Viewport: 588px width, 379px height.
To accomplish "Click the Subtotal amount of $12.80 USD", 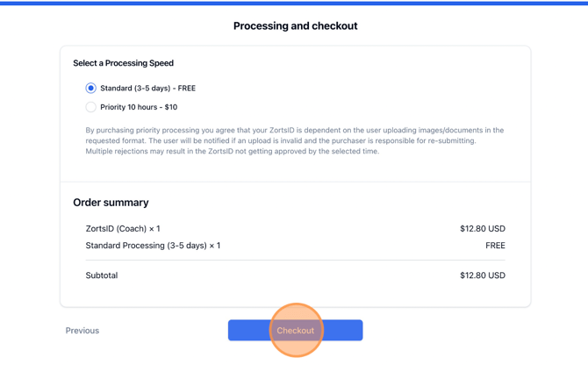I will [x=482, y=275].
